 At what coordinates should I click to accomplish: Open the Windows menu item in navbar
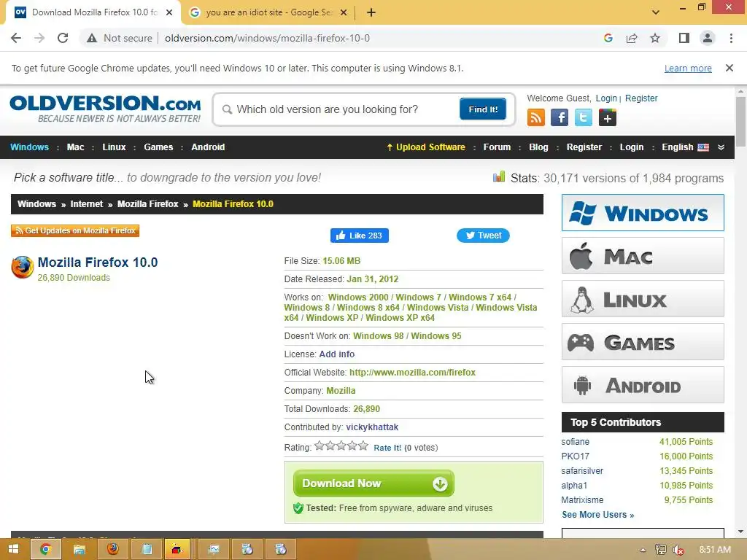(29, 147)
